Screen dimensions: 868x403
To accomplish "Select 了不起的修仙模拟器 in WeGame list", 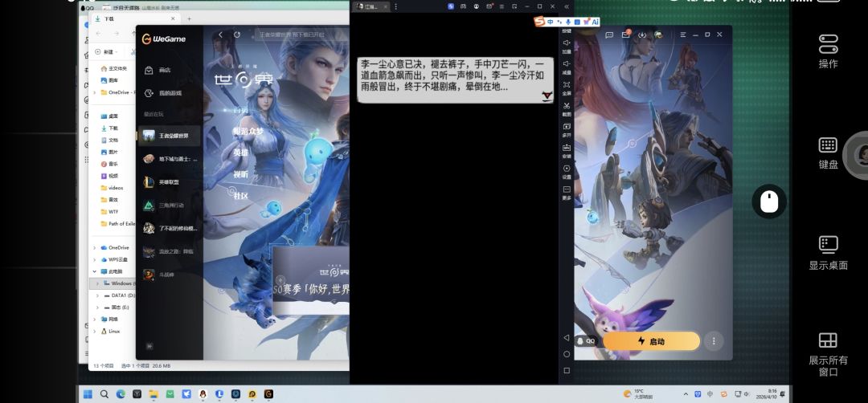I will [x=169, y=228].
